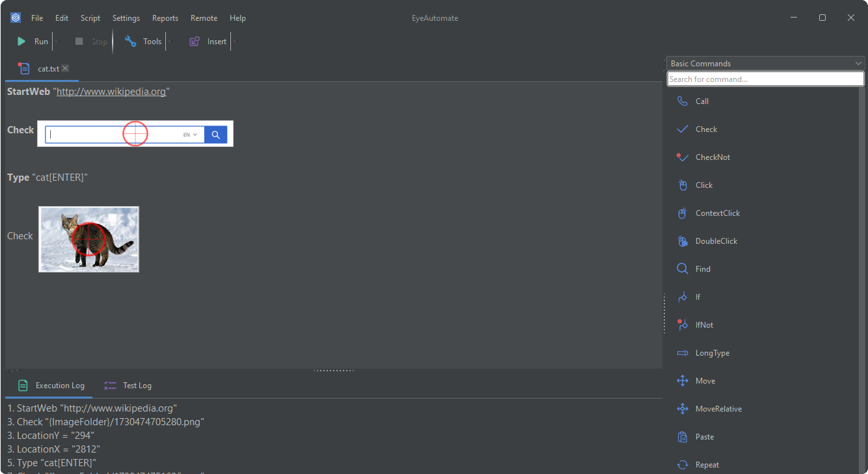Open the Script menu

[90, 18]
